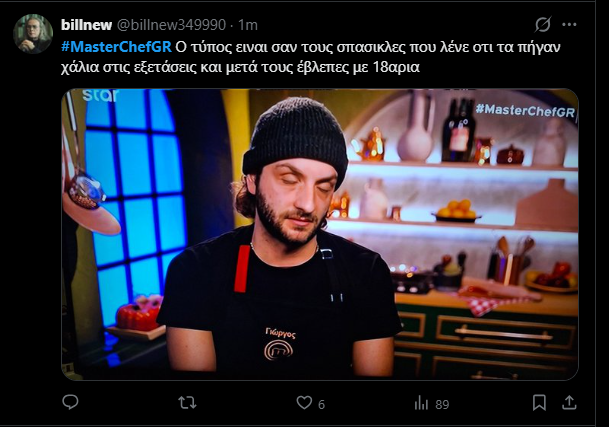Click the reply speech bubble icon
The height and width of the screenshot is (427, 609).
70,402
